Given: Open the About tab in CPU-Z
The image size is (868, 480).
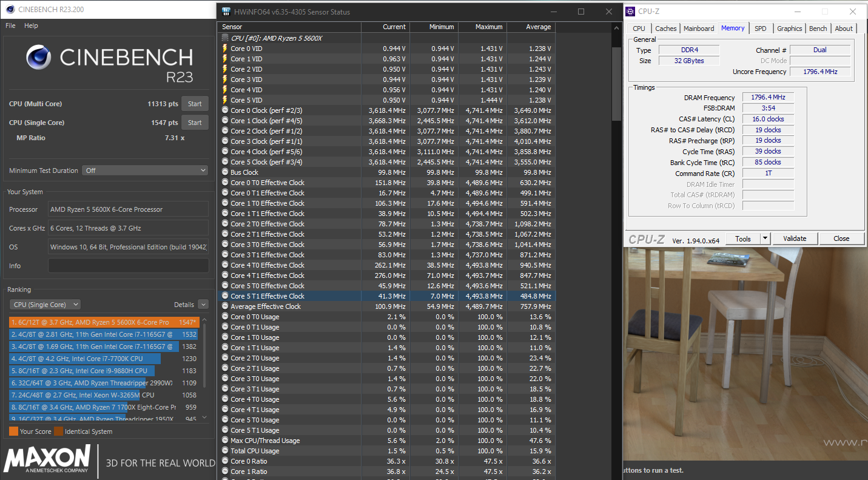Looking at the screenshot, I should (843, 29).
